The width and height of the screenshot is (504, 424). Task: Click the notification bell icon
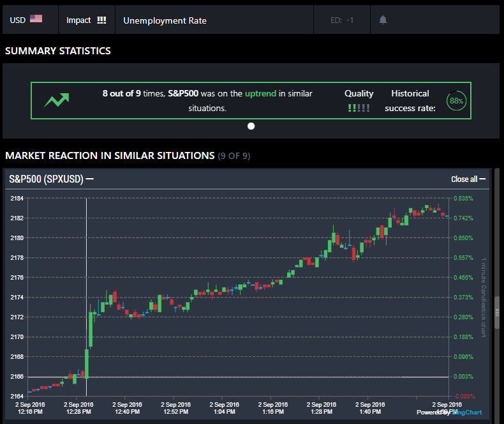pyautogui.click(x=383, y=20)
